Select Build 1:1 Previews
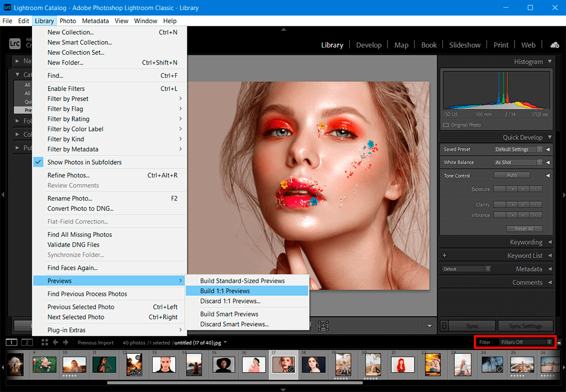The image size is (566, 392). (247, 291)
